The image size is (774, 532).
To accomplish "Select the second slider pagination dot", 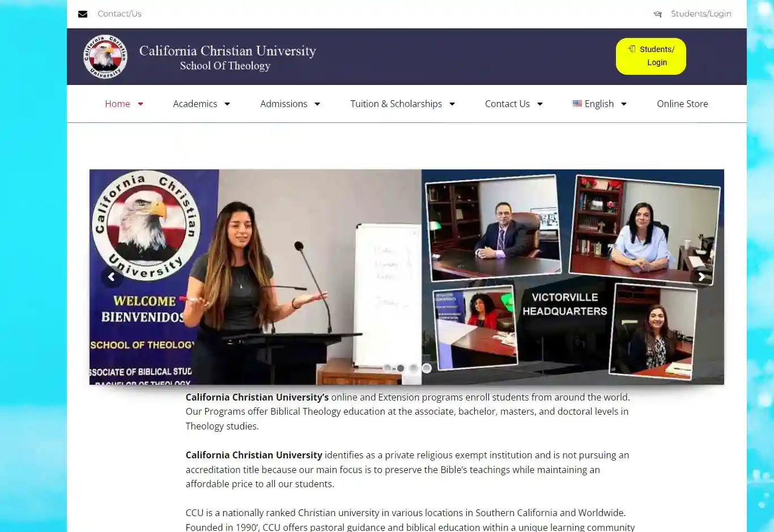I will 401,368.
